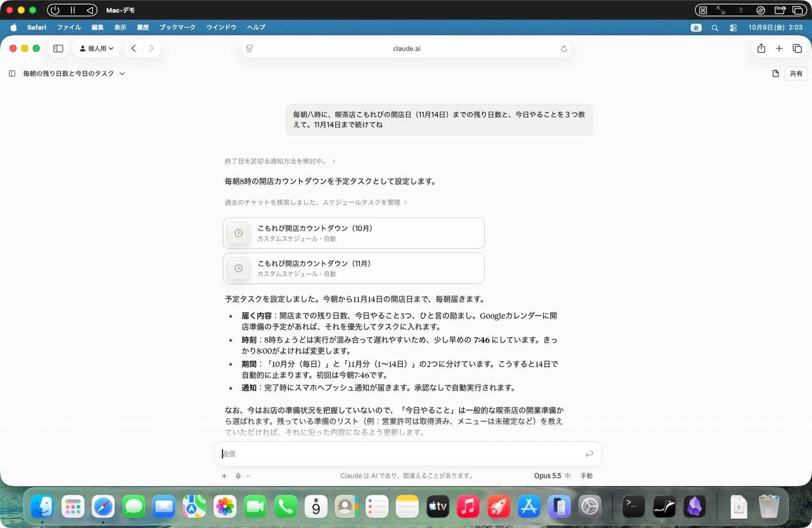This screenshot has height=528, width=812.
Task: Show the tab overview icon
Action: (x=797, y=48)
